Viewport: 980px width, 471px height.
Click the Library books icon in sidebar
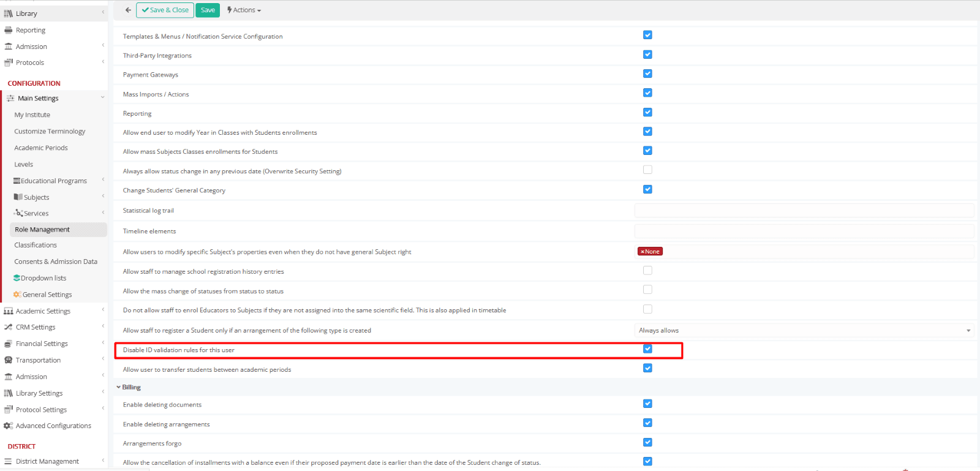(8, 13)
